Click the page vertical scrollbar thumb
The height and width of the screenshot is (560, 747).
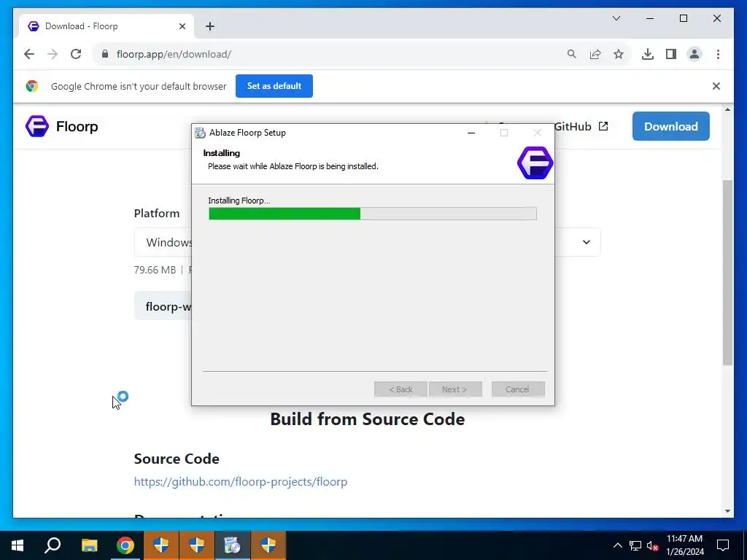coord(727,273)
